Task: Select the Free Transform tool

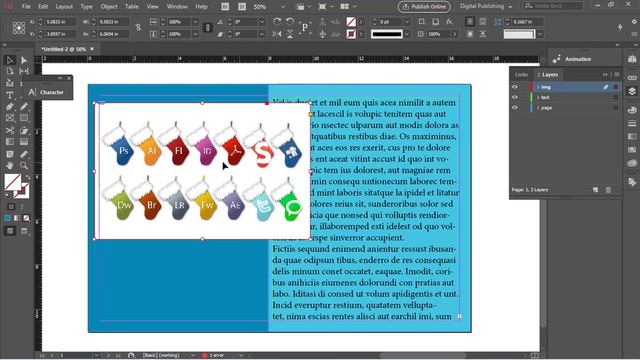Action: (24, 131)
